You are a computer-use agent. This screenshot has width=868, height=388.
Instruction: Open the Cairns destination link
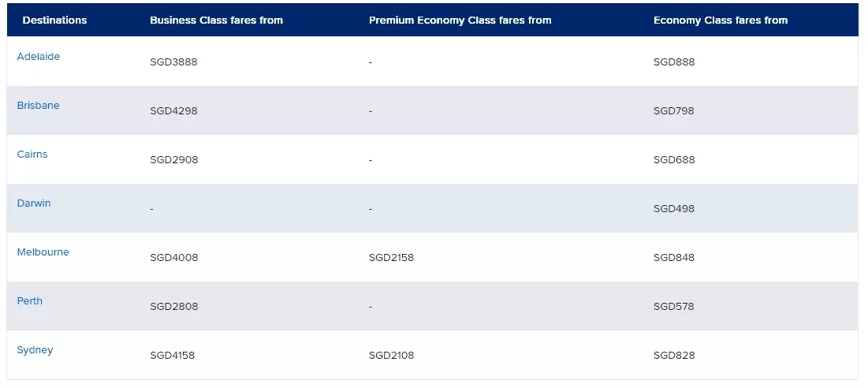coord(32,154)
